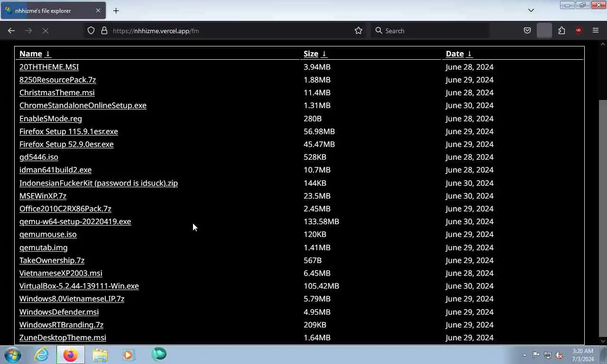Open the Windows8.0VietnameseLIP.7z link
The image size is (607, 364).
tap(72, 299)
